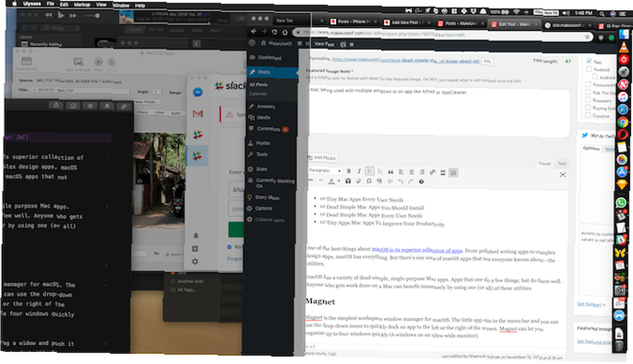Viewport: 633px width, 364px height.
Task: Open the View menu
Action: click(101, 4)
